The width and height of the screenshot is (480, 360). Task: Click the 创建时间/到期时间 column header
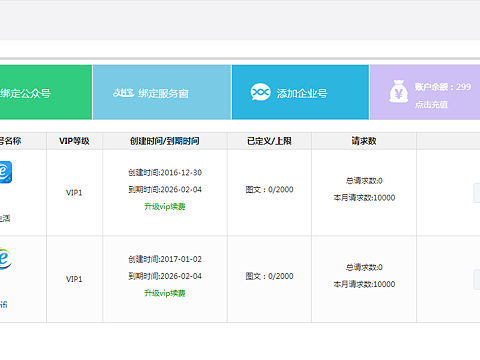165,141
